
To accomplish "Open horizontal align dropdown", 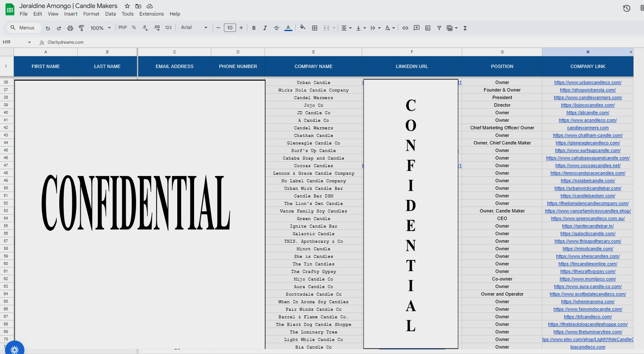I will [347, 28].
